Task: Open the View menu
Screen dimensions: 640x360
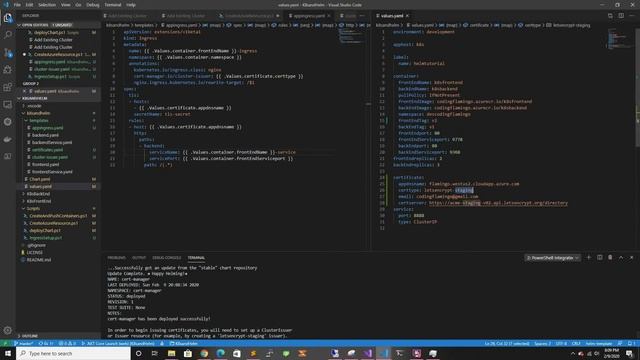Action: click(65, 5)
